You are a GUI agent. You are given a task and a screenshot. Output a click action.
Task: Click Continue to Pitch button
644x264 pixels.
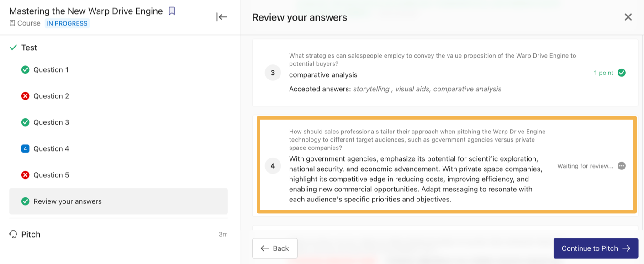click(596, 248)
